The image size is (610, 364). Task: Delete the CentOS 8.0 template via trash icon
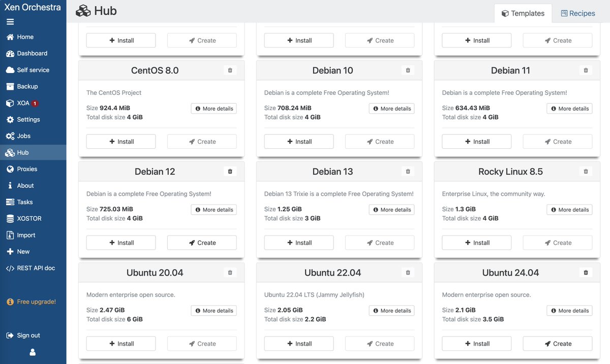point(230,71)
